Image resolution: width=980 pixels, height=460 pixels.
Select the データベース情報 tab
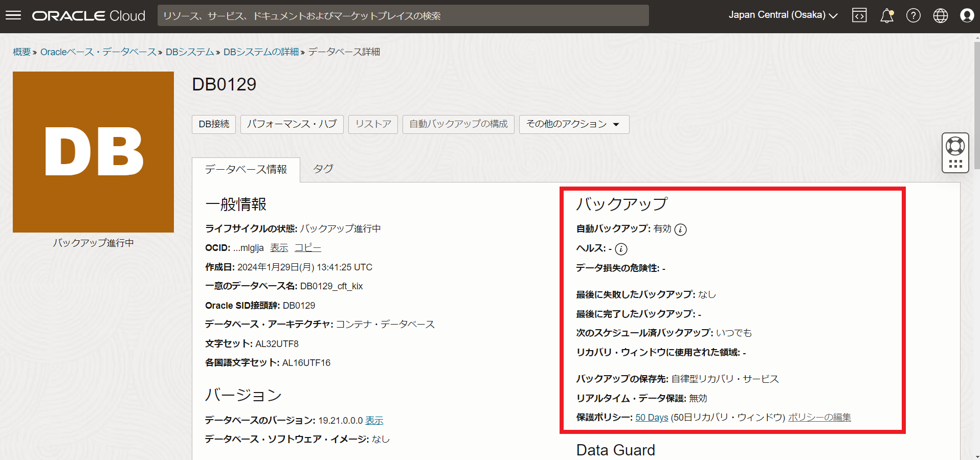(246, 170)
